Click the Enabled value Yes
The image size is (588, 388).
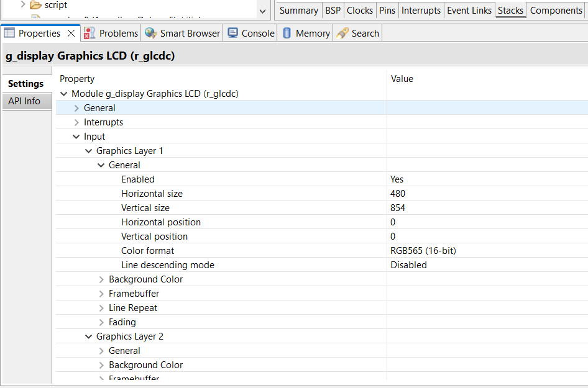click(397, 179)
